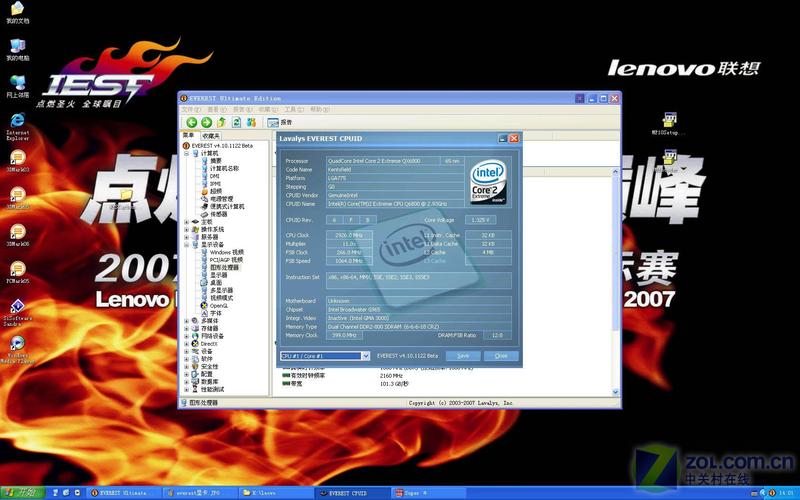Select 超频 overclock item with flame icon
800x500 pixels.
pos(216,191)
